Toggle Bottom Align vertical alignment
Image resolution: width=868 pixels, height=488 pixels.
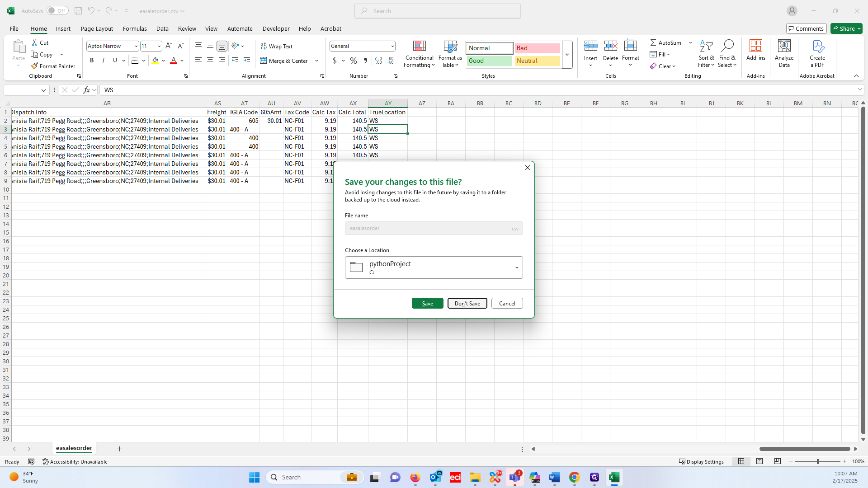pos(222,46)
